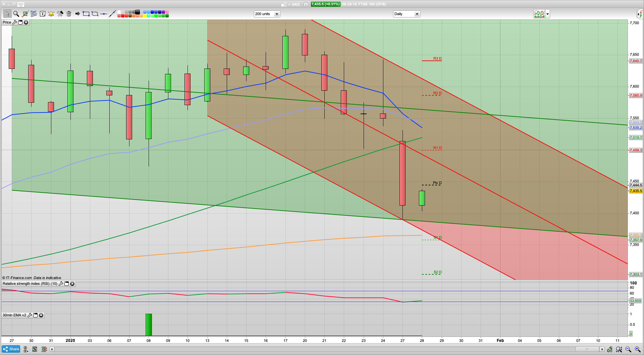The width and height of the screenshot is (644, 355).
Task: Open the UKX instrument dropdown in title bar
Action: (289, 4)
